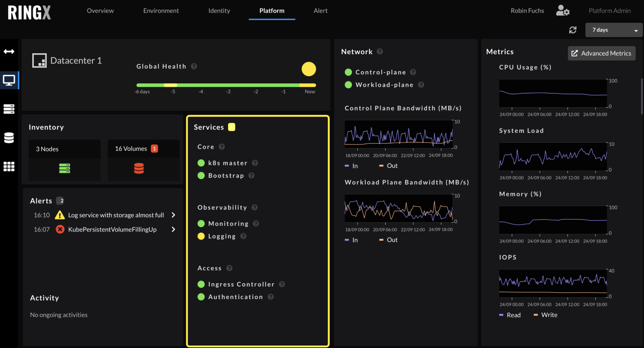Switch to the Environment tab

click(161, 11)
